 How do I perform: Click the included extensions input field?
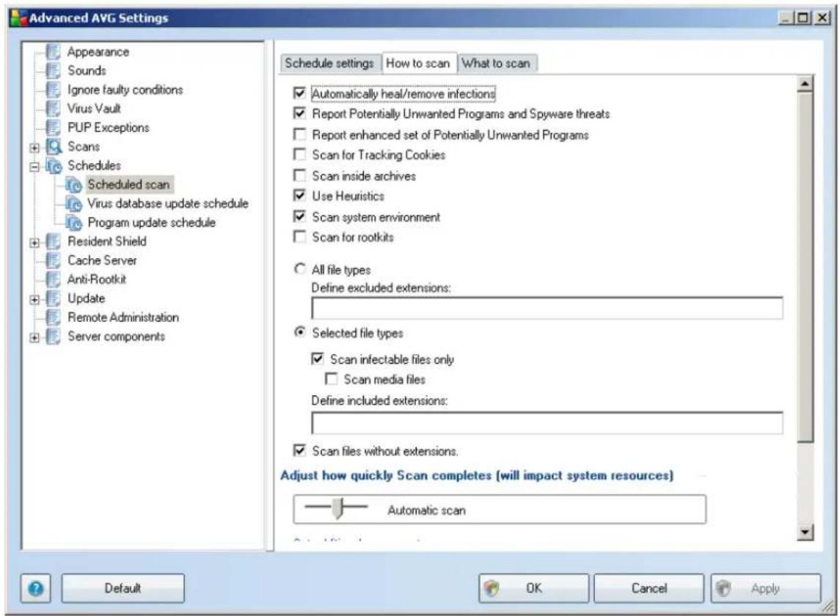547,422
